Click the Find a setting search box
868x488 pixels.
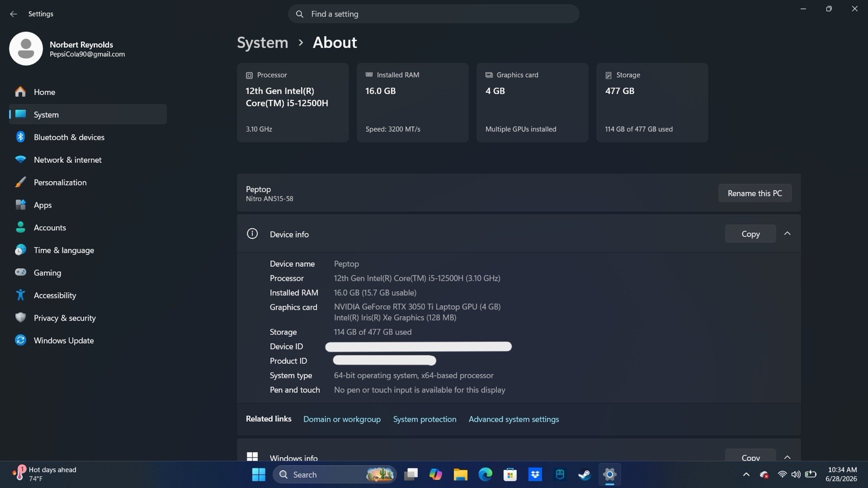tap(433, 14)
